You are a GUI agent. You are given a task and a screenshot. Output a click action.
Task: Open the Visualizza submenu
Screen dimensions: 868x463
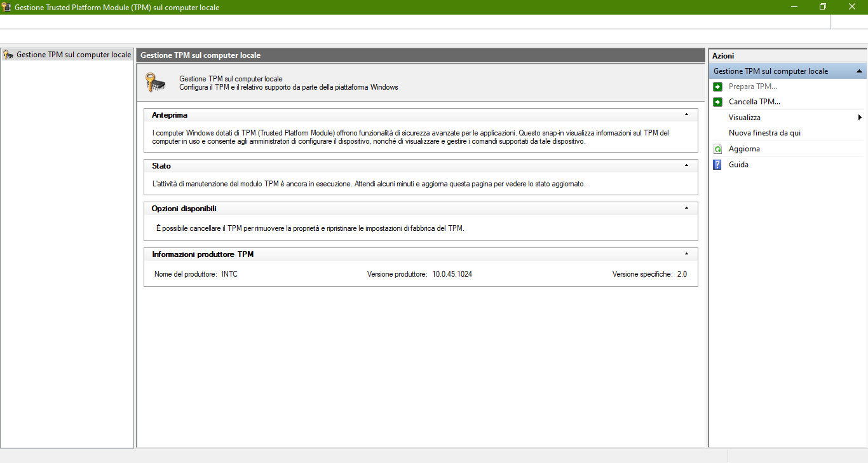pos(745,118)
